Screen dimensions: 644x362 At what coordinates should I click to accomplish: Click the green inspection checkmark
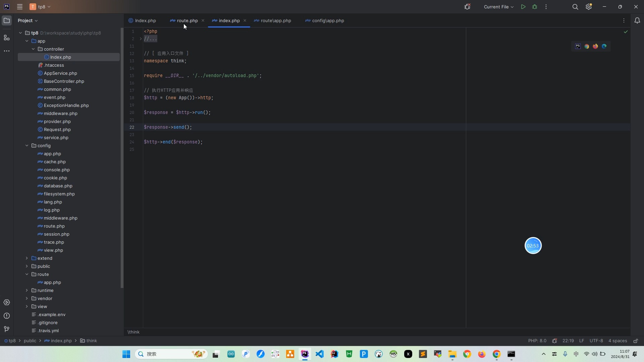(x=626, y=32)
